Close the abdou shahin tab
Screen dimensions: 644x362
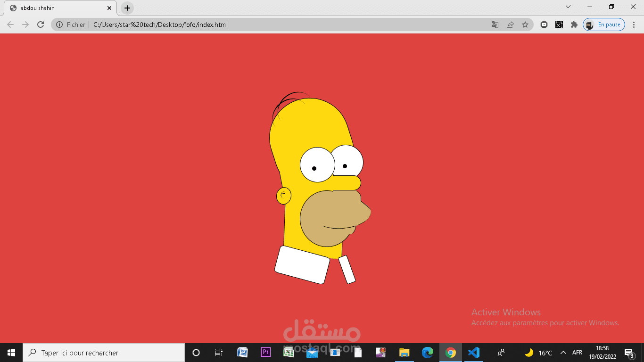click(x=109, y=8)
